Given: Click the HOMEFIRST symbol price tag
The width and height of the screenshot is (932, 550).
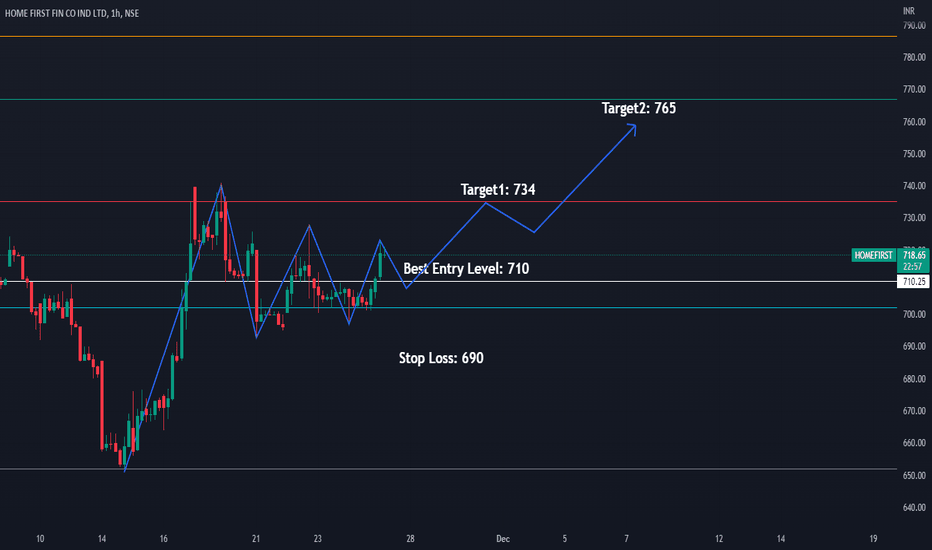Looking at the screenshot, I should [873, 256].
